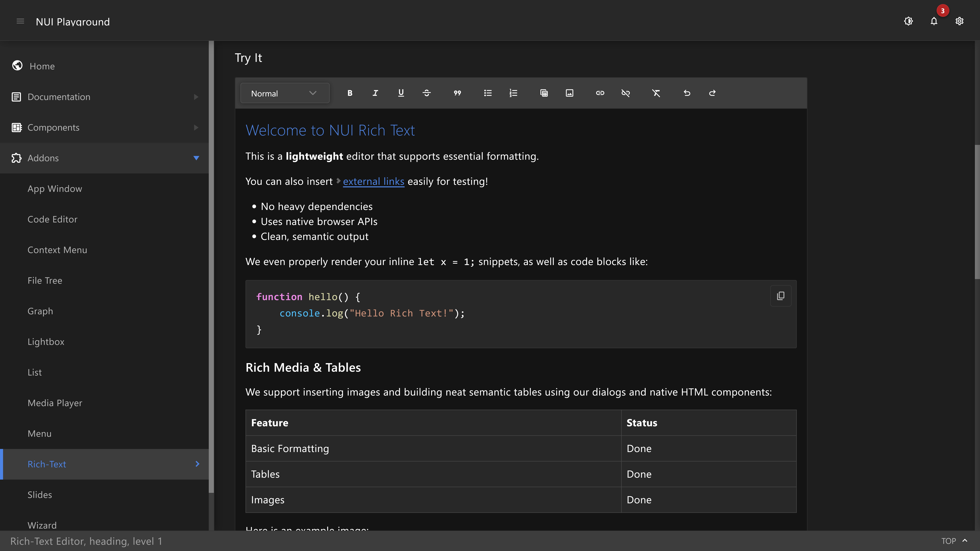
Task: Open the Normal paragraph style dropdown
Action: [285, 93]
